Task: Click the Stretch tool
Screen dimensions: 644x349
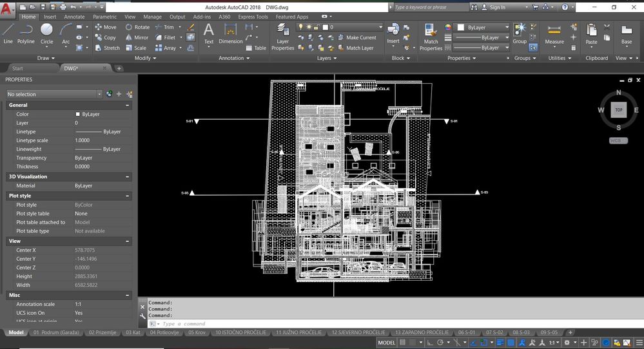Action: tap(106, 48)
